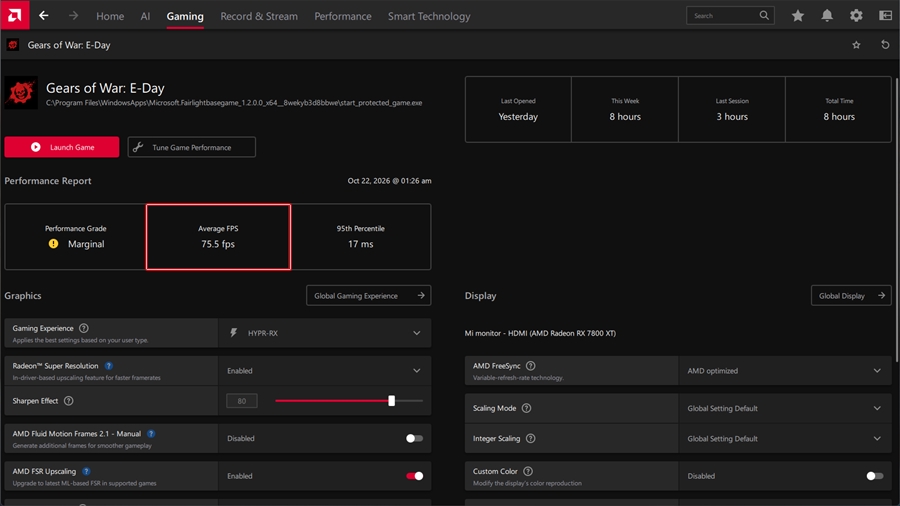Disable AMD FSR Upscaling toggle

pyautogui.click(x=414, y=476)
